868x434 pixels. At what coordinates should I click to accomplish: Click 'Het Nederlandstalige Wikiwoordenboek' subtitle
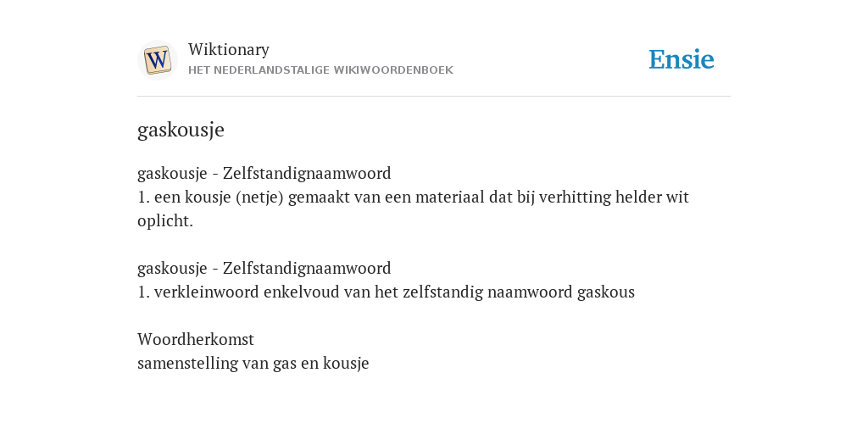pyautogui.click(x=320, y=70)
